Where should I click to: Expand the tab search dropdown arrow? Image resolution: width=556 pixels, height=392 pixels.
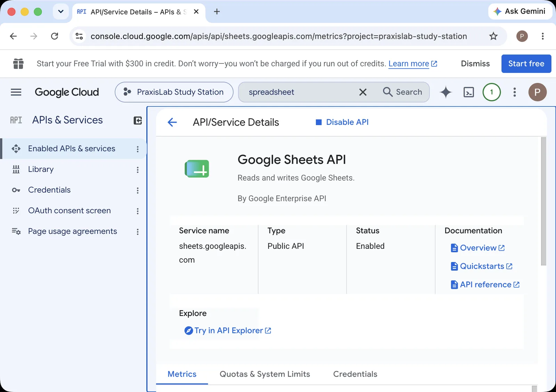coord(61,12)
